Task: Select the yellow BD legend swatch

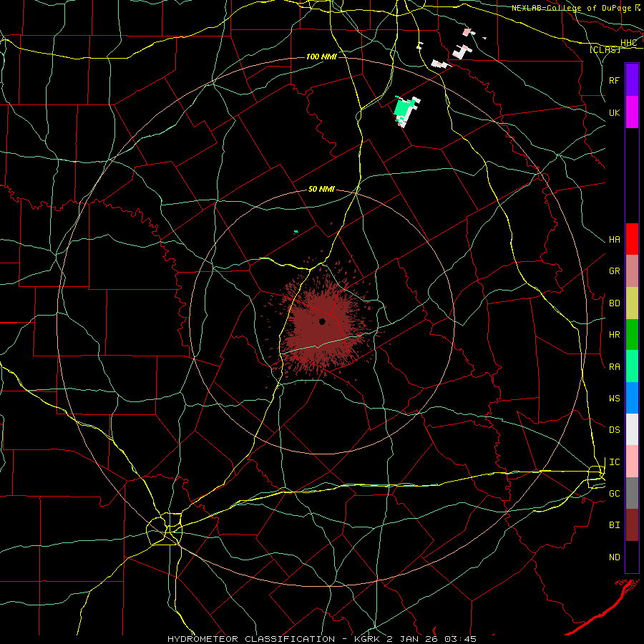Action: point(632,303)
